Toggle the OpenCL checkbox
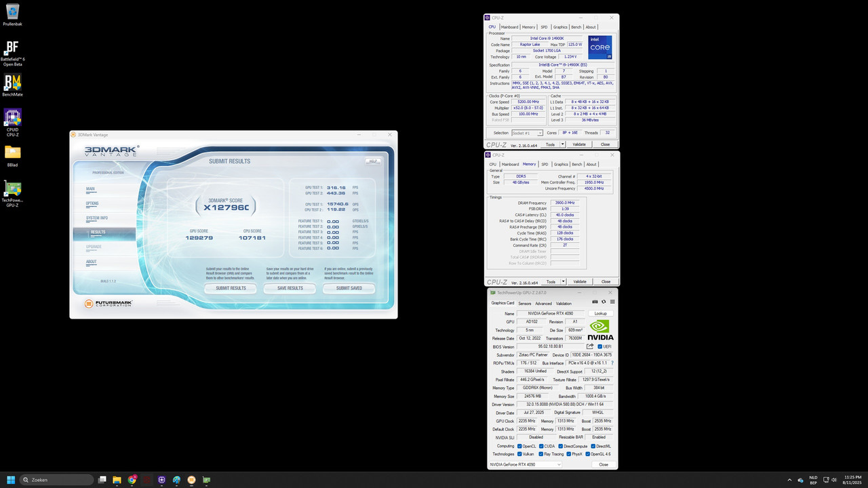This screenshot has height=488, width=868. pyautogui.click(x=520, y=446)
